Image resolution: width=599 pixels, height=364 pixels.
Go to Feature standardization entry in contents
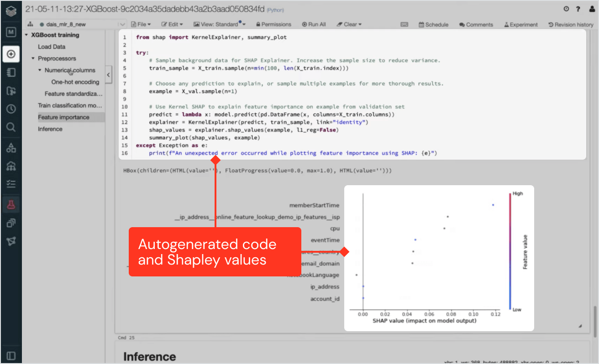(x=74, y=94)
